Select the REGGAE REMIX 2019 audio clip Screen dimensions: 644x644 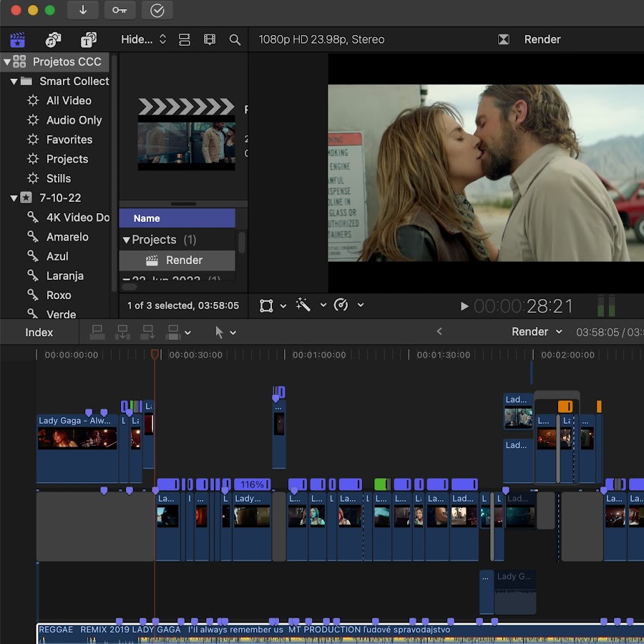pyautogui.click(x=340, y=634)
